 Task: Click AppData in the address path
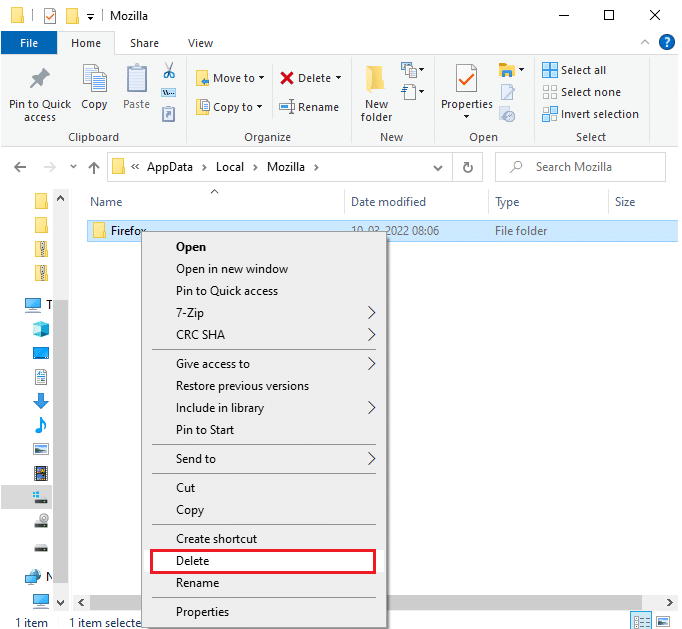170,167
